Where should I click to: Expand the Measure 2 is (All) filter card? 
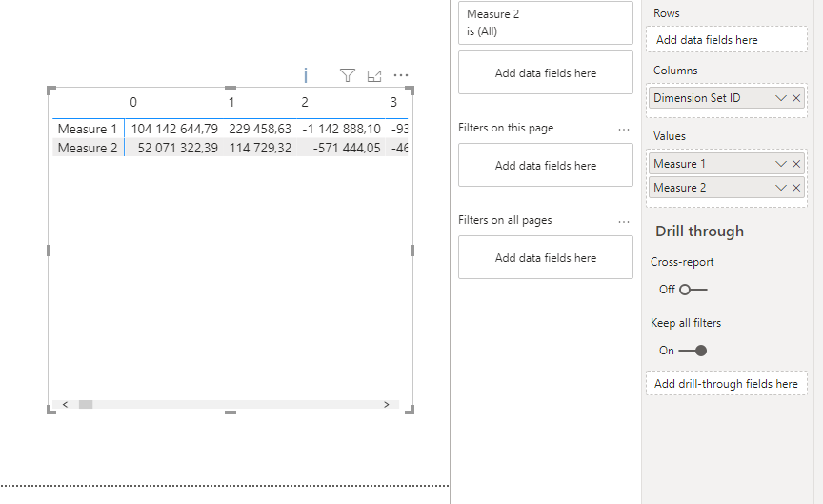(x=546, y=23)
